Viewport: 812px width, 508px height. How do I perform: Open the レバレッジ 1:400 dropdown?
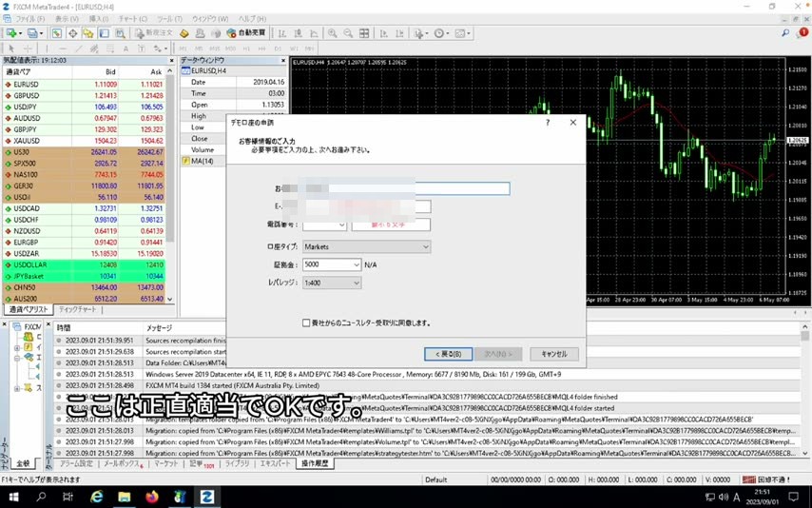(x=332, y=283)
